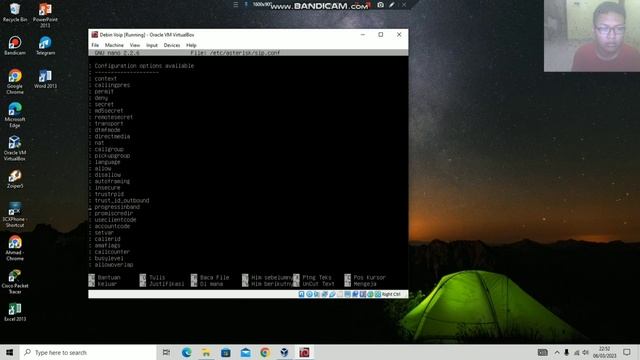Select the Excel 2013 desktop icon

pyautogui.click(x=15, y=312)
